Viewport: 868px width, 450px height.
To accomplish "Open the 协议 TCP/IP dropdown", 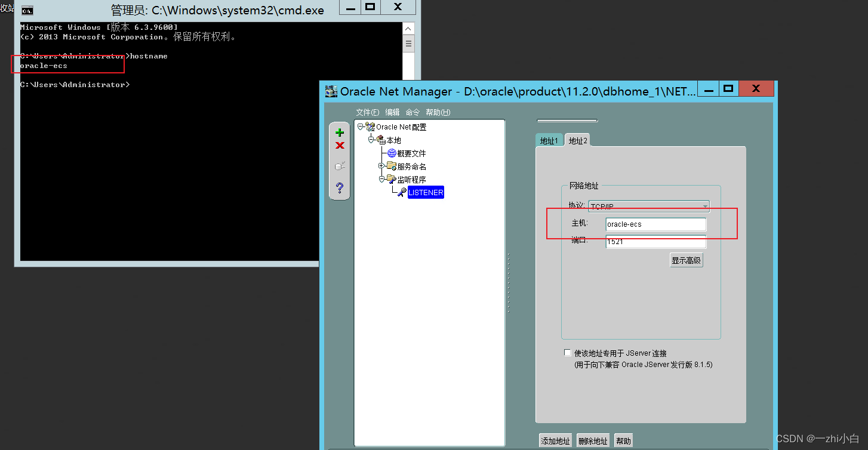I will point(649,206).
